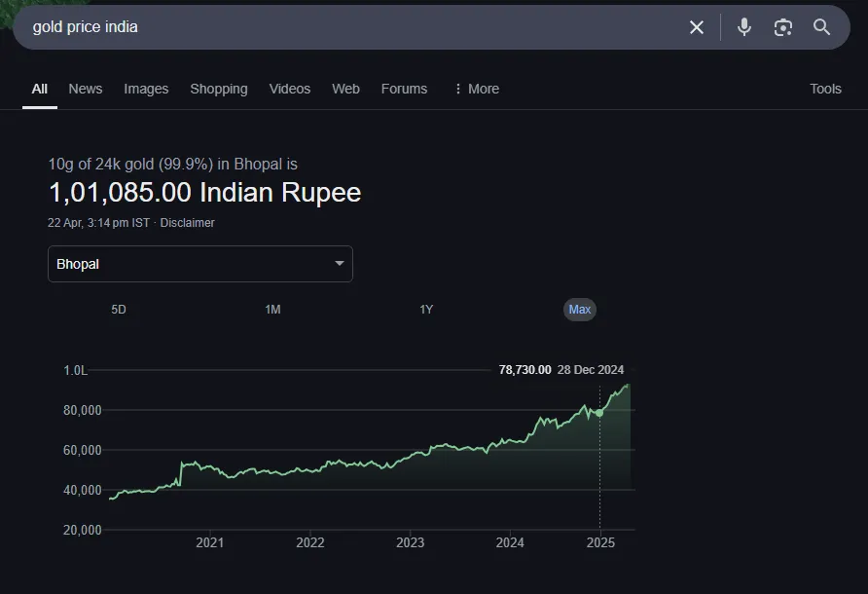Start voice search with the microphone icon
Viewport: 868px width, 594px height.
744,27
